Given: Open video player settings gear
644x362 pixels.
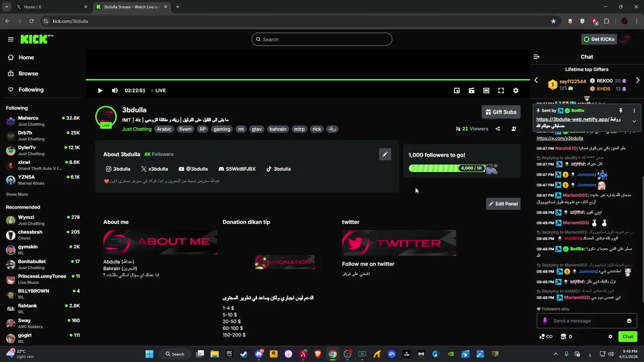Looking at the screenshot, I should [516, 90].
